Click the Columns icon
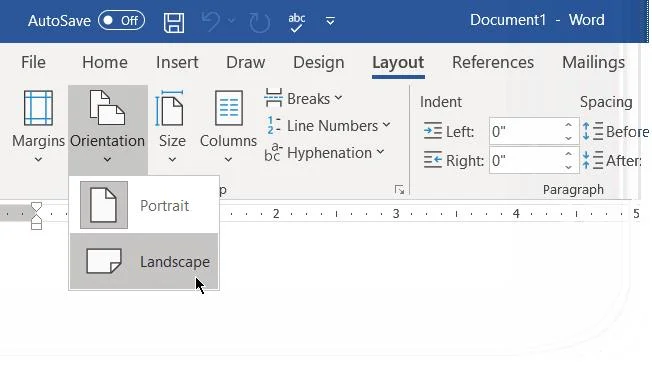 click(x=229, y=108)
